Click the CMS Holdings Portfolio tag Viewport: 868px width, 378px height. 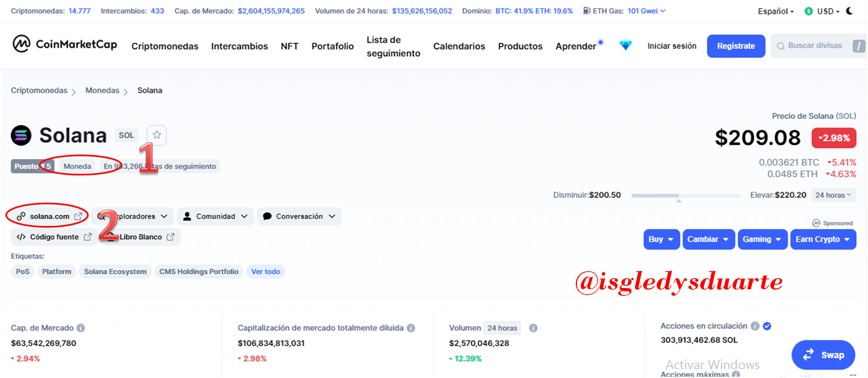[199, 272]
